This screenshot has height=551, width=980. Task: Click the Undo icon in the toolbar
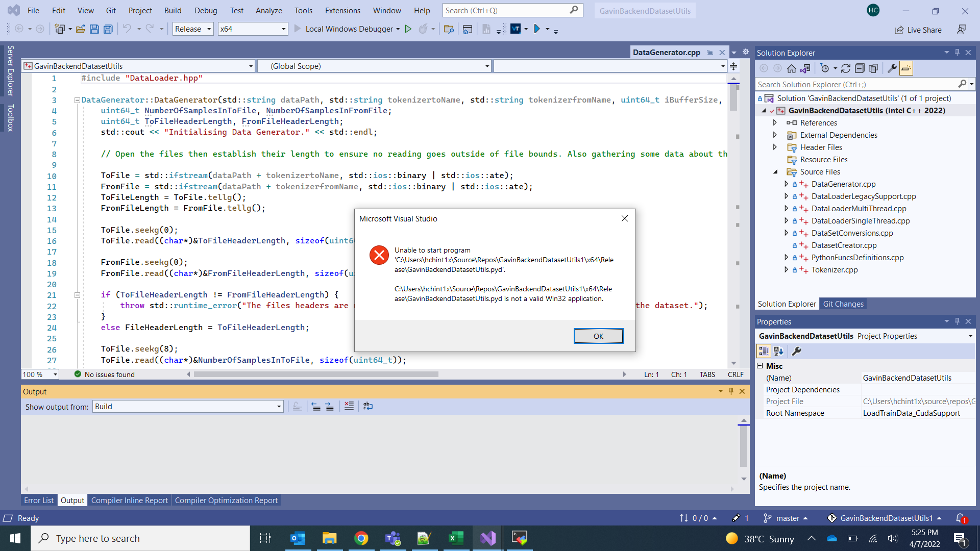pyautogui.click(x=127, y=29)
